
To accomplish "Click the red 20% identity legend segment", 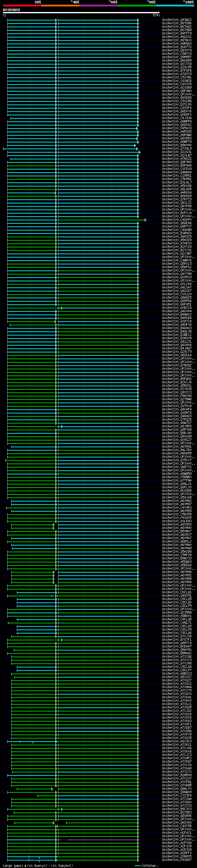I will pyautogui.click(x=22, y=6).
